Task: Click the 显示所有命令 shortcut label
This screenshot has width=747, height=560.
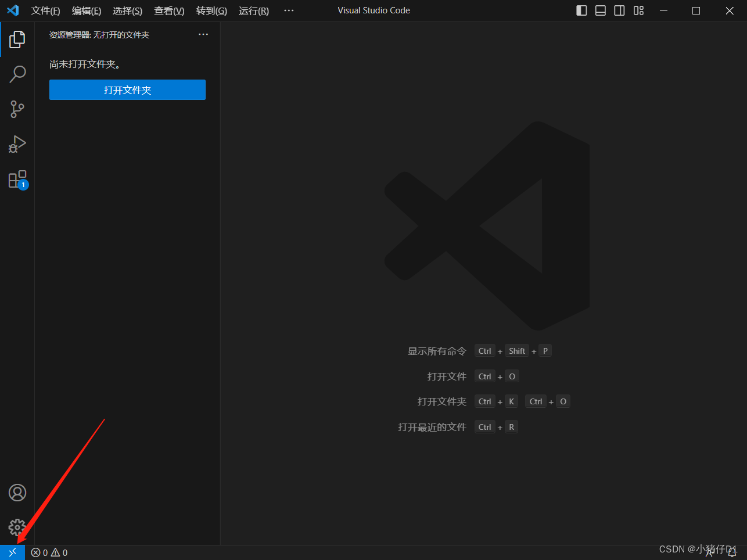Action: click(437, 351)
